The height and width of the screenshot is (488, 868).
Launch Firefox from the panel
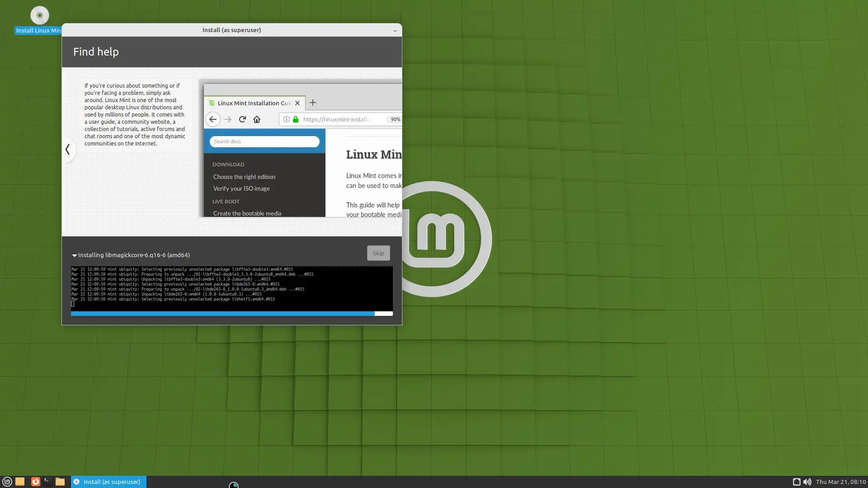point(35,482)
